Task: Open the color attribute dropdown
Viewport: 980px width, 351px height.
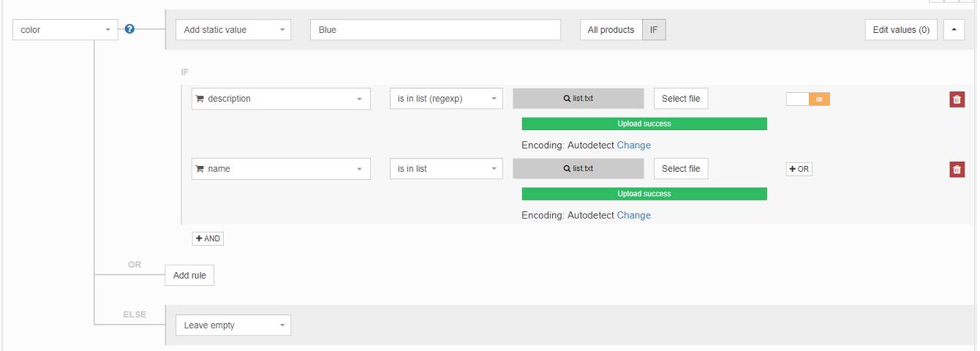Action: [x=66, y=30]
